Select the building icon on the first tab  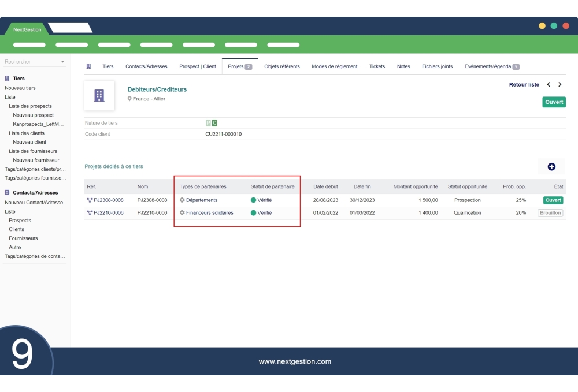[88, 66]
